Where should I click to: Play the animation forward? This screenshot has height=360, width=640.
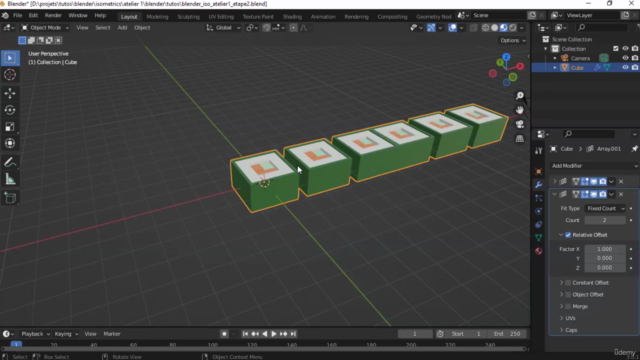(x=274, y=334)
